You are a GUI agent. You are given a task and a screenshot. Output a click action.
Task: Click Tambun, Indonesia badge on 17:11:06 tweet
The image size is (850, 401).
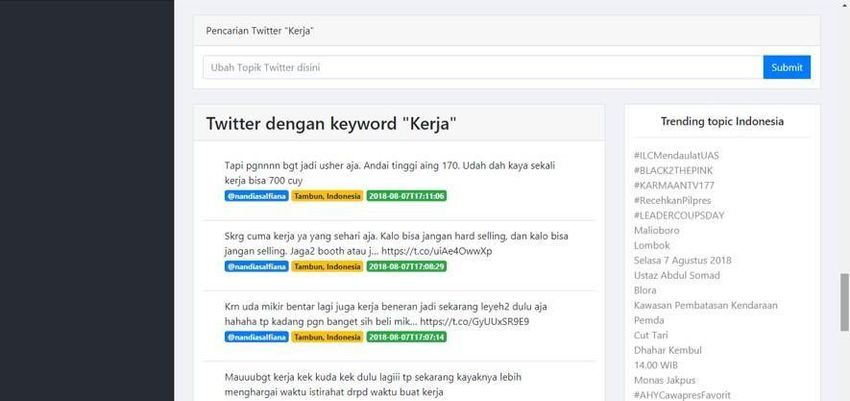[x=327, y=196]
